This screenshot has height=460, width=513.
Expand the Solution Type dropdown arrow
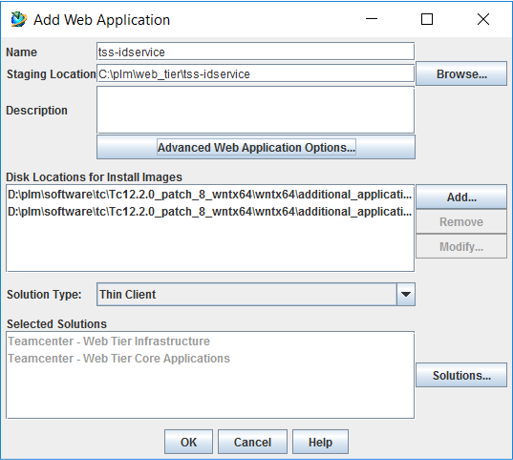[x=406, y=294]
